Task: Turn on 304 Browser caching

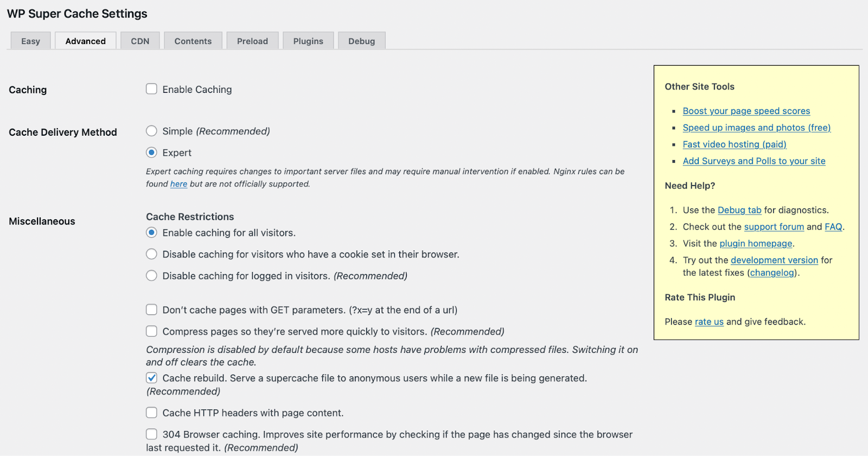Action: 151,434
